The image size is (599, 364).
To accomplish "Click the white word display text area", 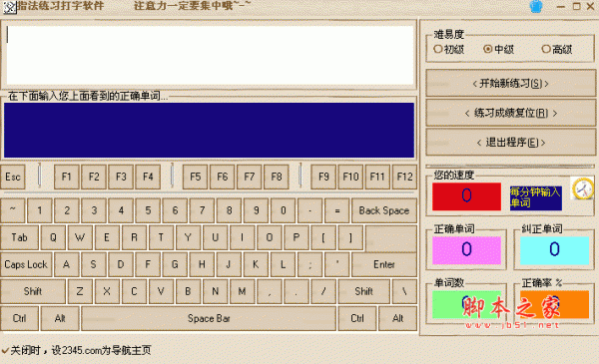I will click(210, 55).
